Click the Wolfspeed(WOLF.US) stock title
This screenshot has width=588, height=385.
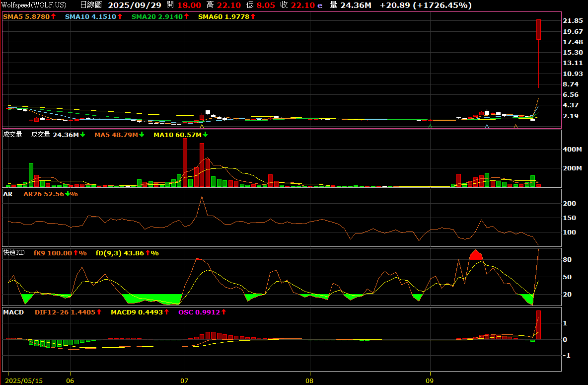coord(34,5)
